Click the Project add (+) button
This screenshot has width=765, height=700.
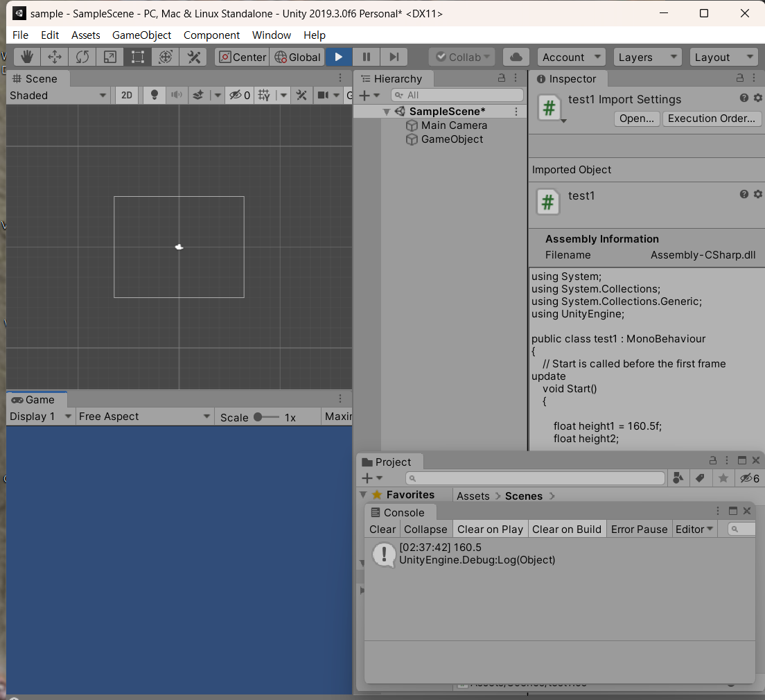point(367,478)
